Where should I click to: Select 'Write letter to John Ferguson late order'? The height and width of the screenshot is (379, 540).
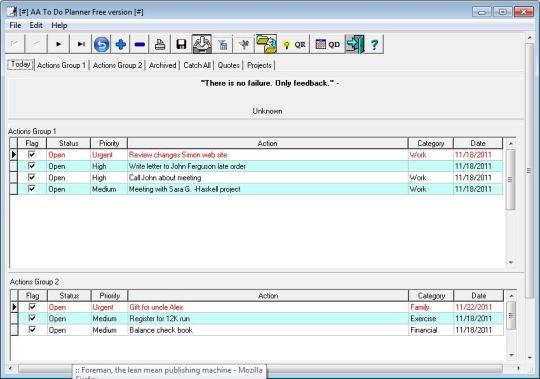[x=268, y=166]
